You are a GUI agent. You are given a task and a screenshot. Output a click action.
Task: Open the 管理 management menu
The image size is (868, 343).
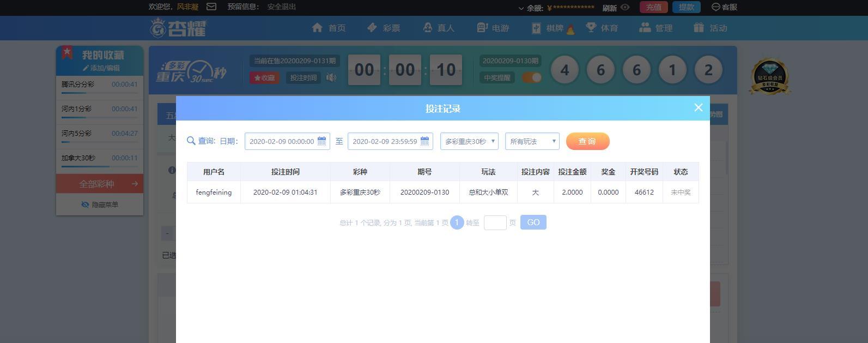[x=656, y=28]
